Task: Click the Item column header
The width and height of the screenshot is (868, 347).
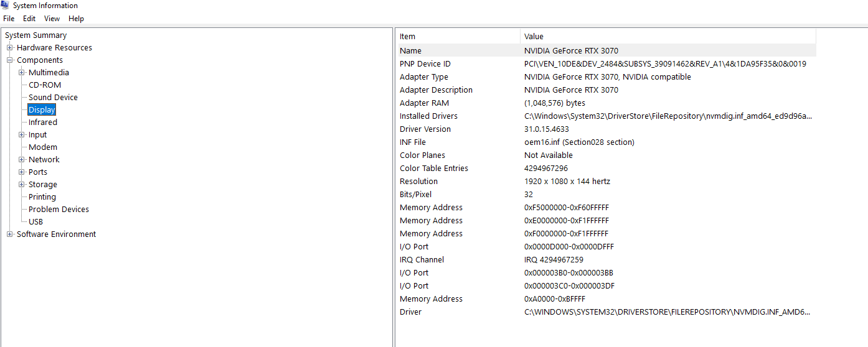Action: pyautogui.click(x=458, y=37)
